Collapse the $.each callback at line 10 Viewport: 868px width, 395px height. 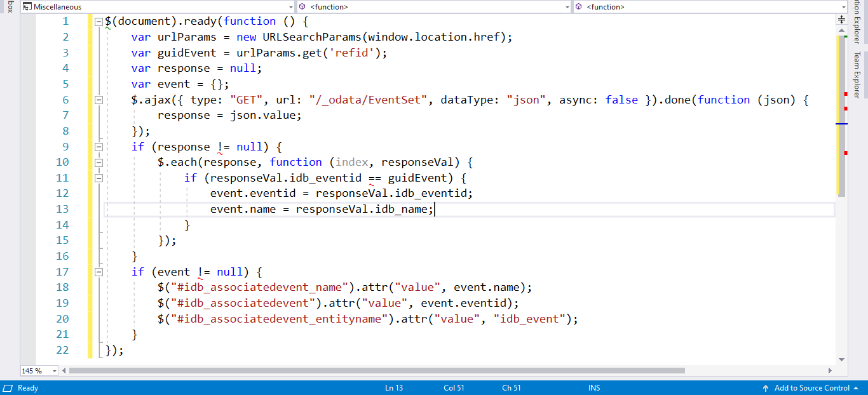click(98, 162)
